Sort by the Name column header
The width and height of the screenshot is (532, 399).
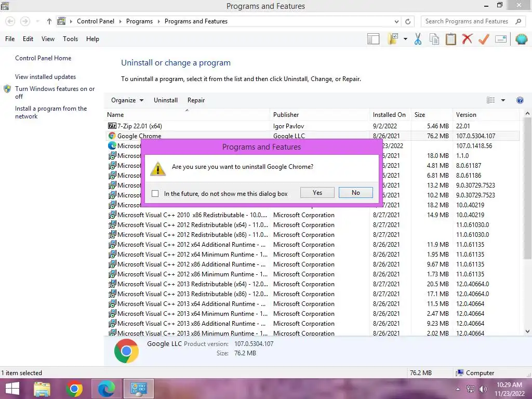click(187, 115)
